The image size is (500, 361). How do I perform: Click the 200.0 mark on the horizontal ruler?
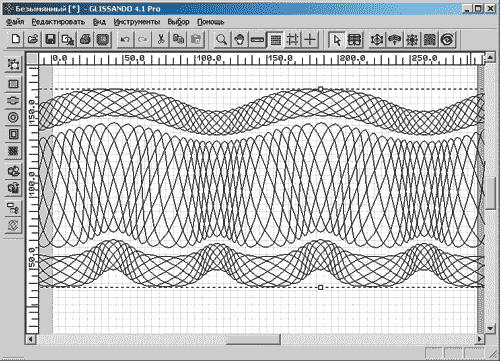pos(353,58)
